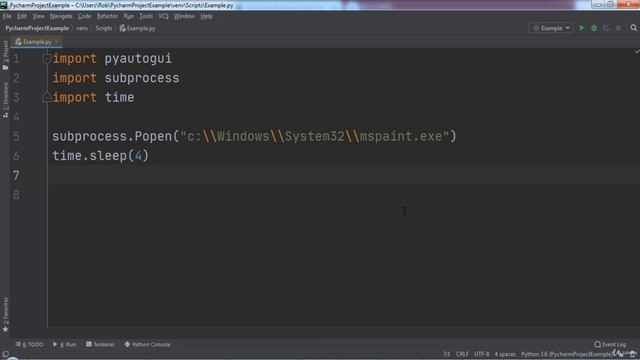Open Search Everywhere magnifier icon
Screen dimensions: 640x360
(633, 28)
